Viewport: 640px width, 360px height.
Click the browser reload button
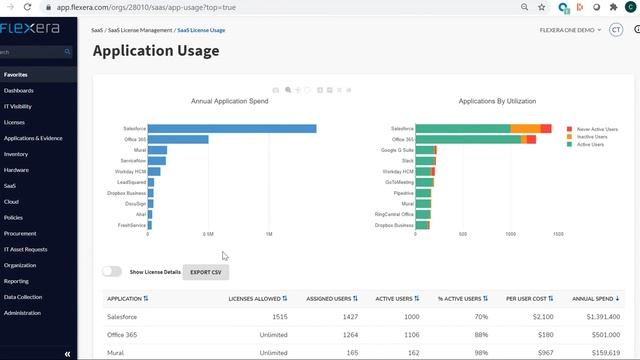coord(27,7)
